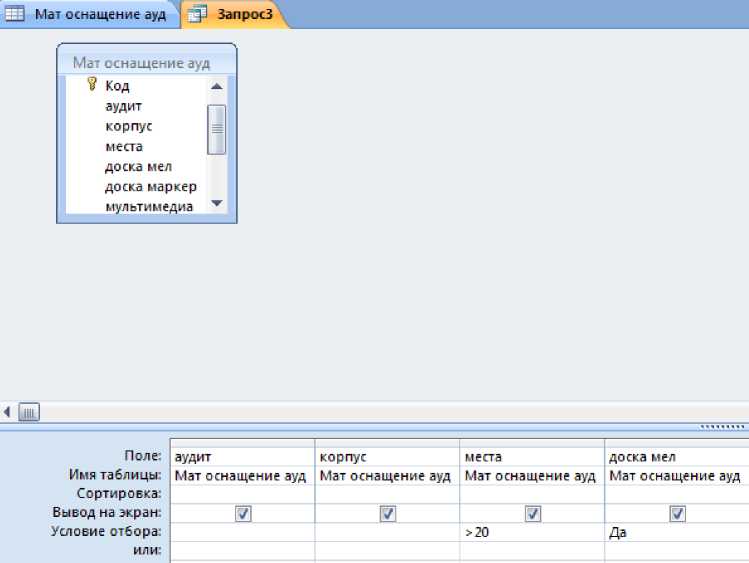The height and width of the screenshot is (563, 749).
Task: Click the Условие отбора cell for аудит
Action: tap(243, 532)
